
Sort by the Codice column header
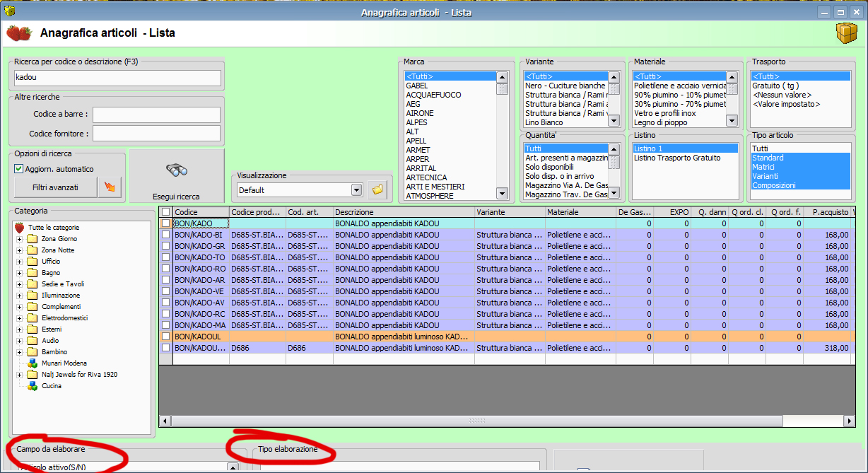click(201, 212)
